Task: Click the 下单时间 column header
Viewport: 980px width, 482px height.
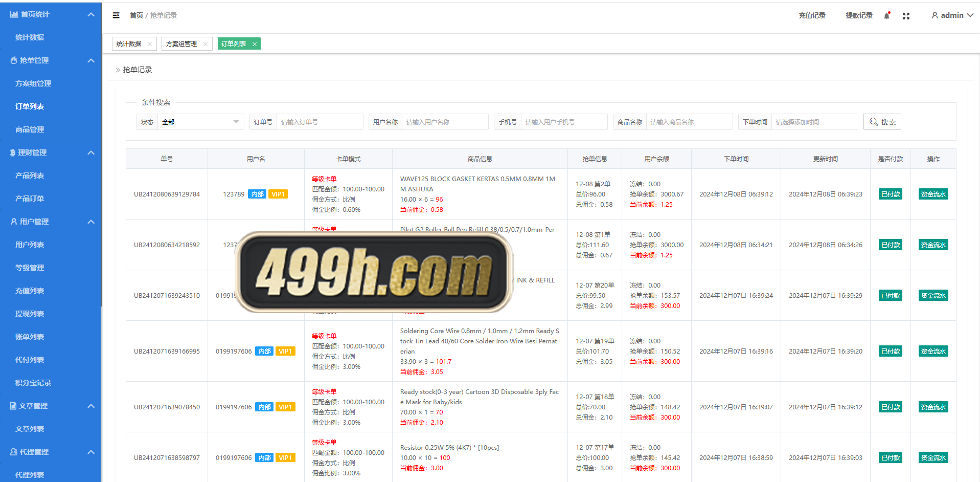Action: pos(736,159)
